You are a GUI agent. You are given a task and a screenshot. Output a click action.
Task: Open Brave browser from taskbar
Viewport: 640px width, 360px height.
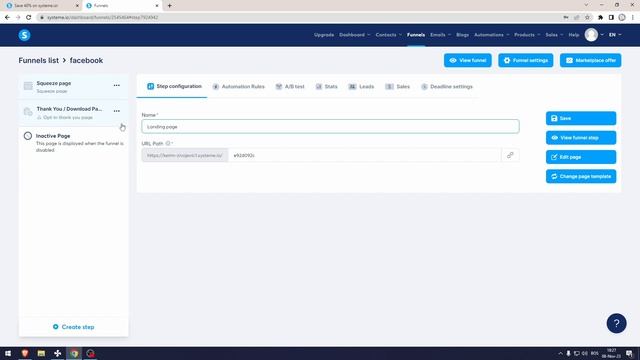point(24,353)
